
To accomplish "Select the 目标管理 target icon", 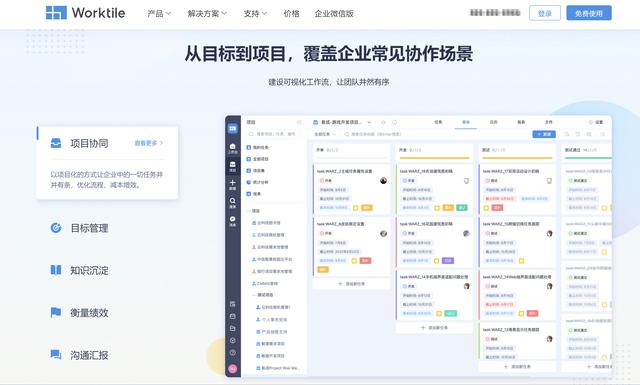I will [x=56, y=228].
